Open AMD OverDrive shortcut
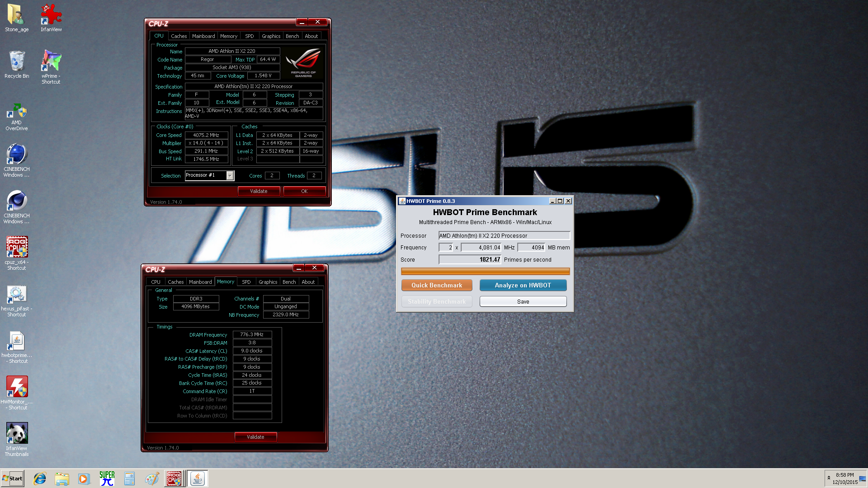 click(x=17, y=117)
